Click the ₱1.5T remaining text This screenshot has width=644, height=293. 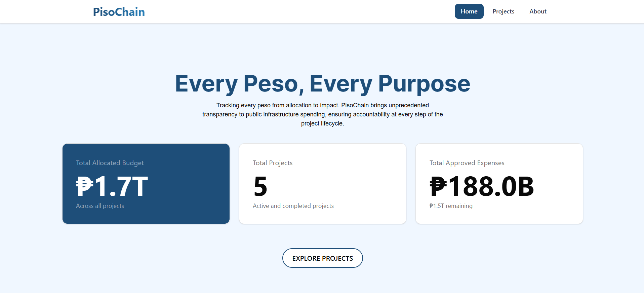click(x=451, y=206)
